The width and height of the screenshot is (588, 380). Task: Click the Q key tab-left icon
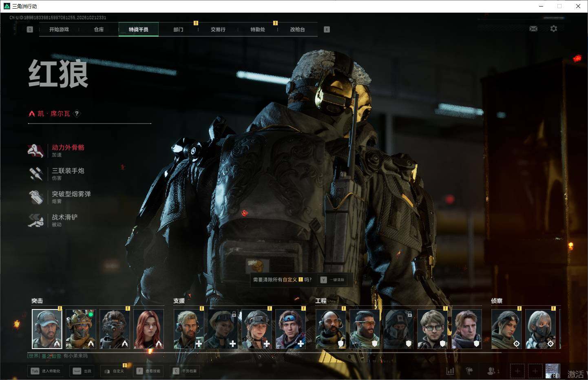[x=30, y=29]
